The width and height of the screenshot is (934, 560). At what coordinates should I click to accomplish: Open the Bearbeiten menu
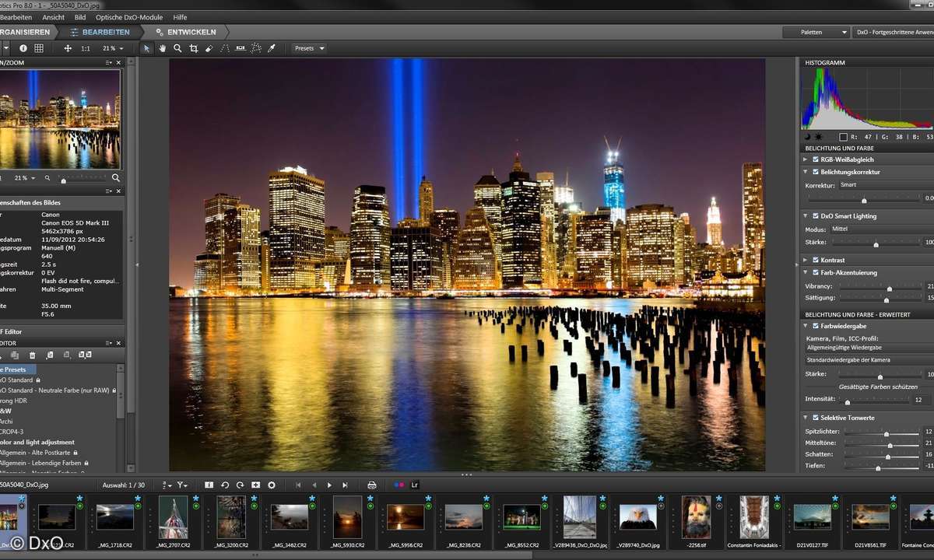pyautogui.click(x=16, y=17)
